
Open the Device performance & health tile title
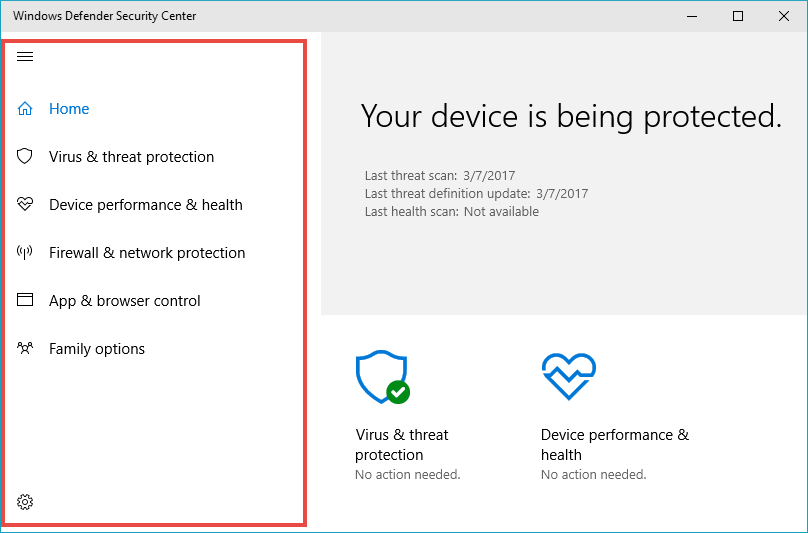615,444
